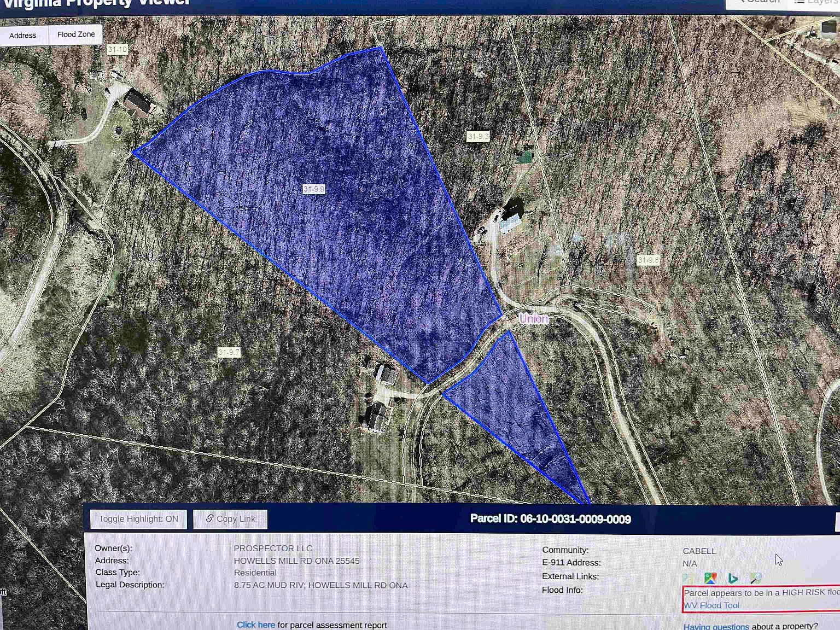Select parcel 31-9.8 on the map
The width and height of the screenshot is (840, 630).
(648, 260)
